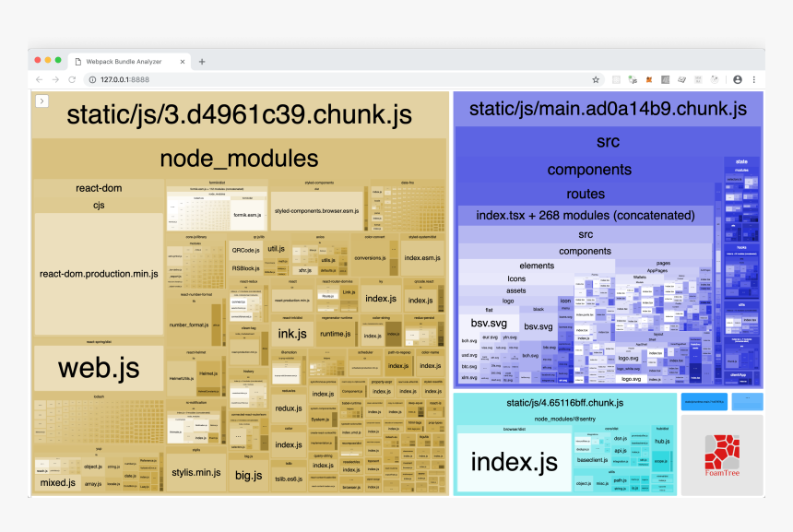Click the browser back arrow
Screen dimensions: 793x532
[x=39, y=80]
